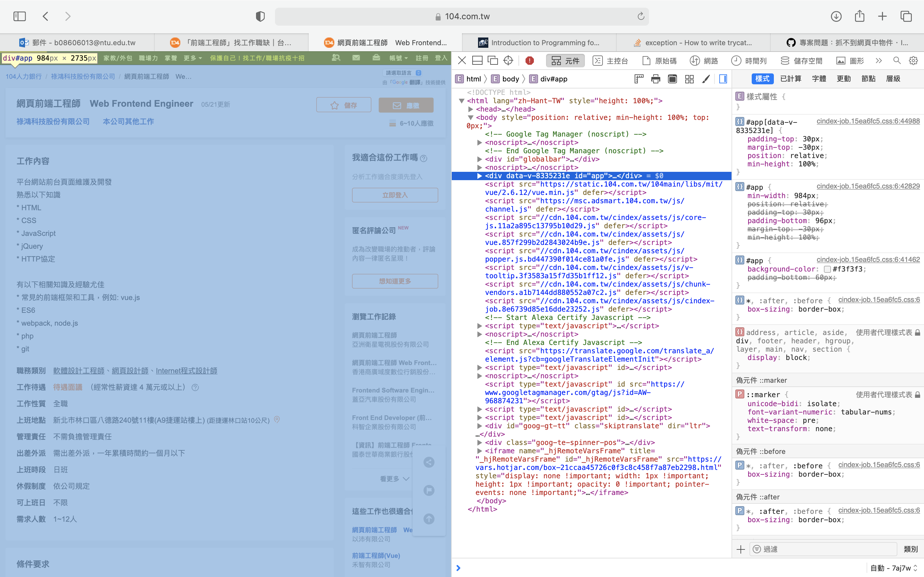Select the 時間列 timelines panel

click(x=749, y=60)
